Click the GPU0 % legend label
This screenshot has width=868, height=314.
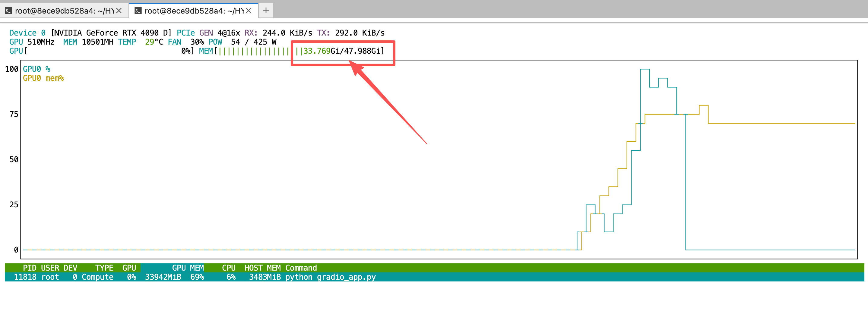(x=36, y=69)
